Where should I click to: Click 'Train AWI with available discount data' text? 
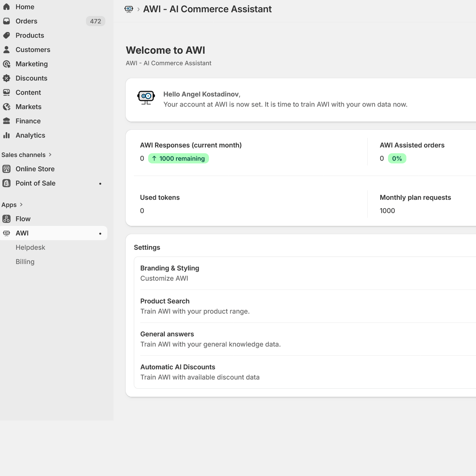(200, 377)
